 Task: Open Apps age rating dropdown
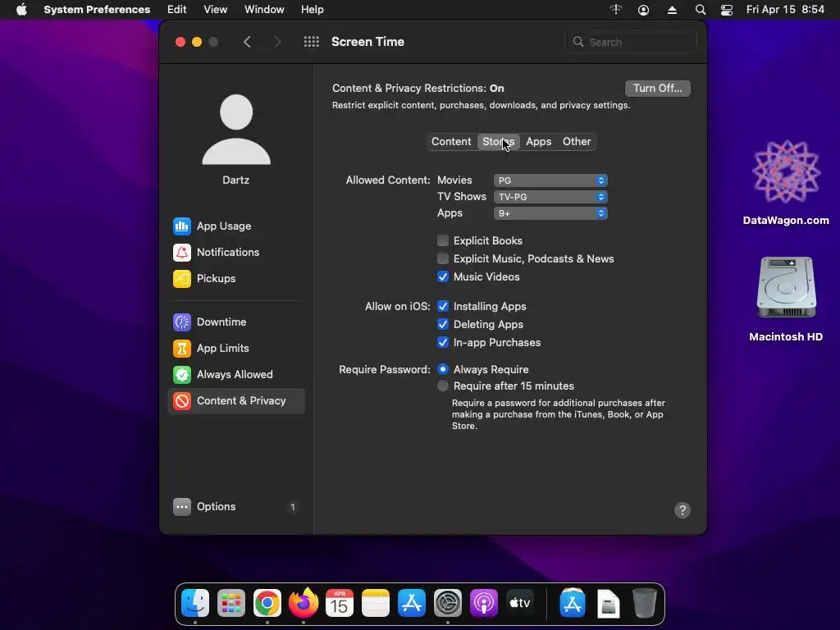[550, 213]
